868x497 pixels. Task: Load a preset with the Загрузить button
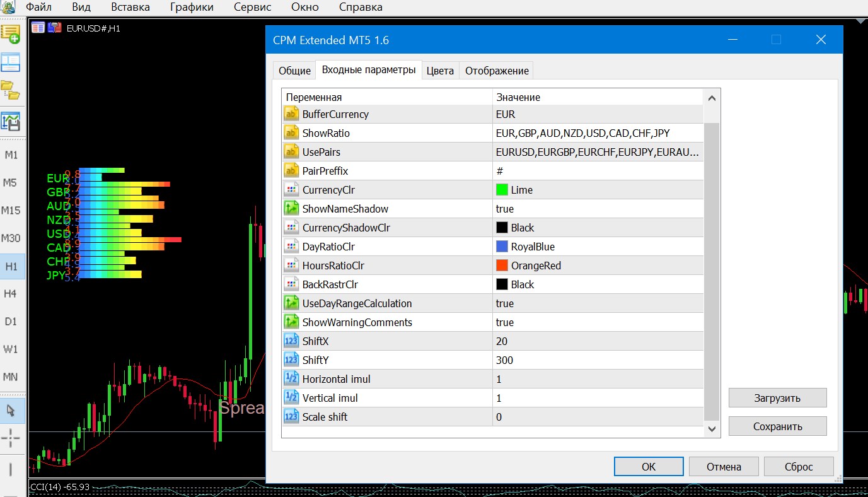pos(777,398)
